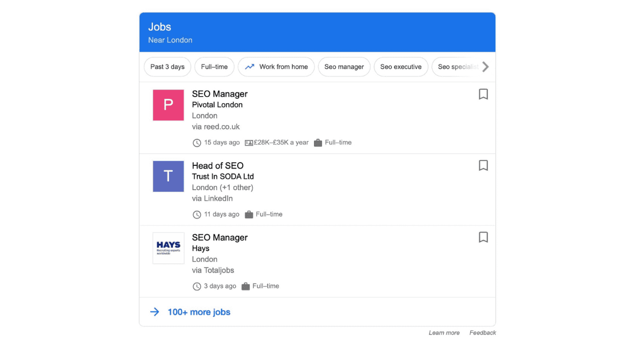The height and width of the screenshot is (342, 644).
Task: Click the arrow icon beside 100+ more jobs
Action: click(x=155, y=312)
